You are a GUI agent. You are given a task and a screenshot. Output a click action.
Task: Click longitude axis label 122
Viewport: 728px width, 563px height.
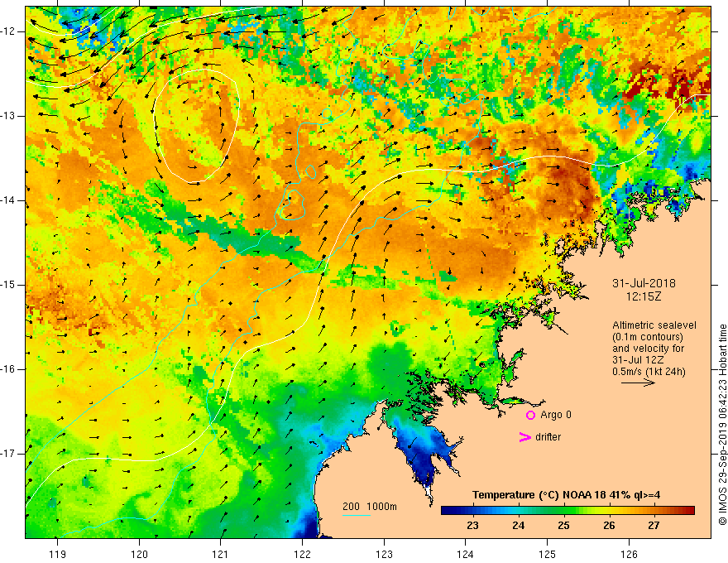[302, 554]
